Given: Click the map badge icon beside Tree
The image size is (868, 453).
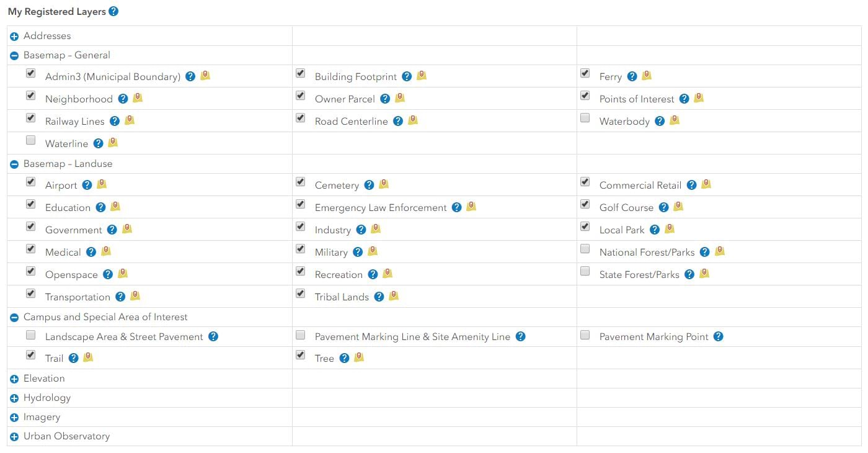Looking at the screenshot, I should click(359, 357).
